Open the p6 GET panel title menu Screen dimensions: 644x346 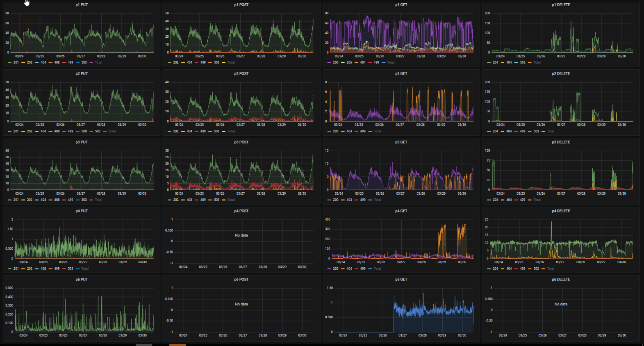tap(401, 280)
